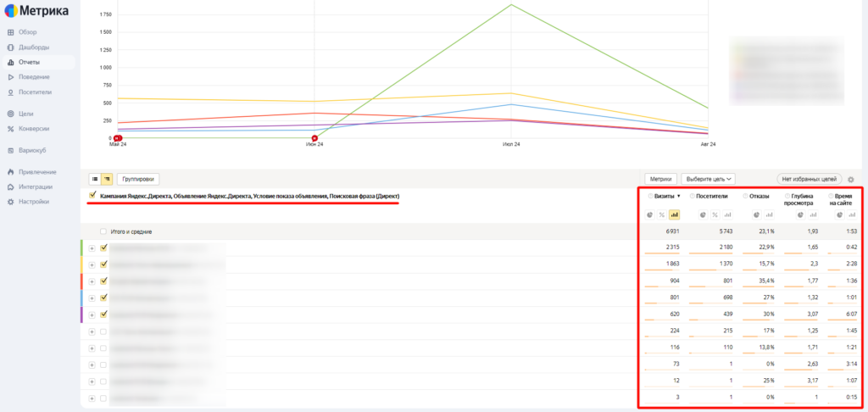868x412 pixels.
Task: Uncheck the row with 904 visits
Action: [x=103, y=281]
